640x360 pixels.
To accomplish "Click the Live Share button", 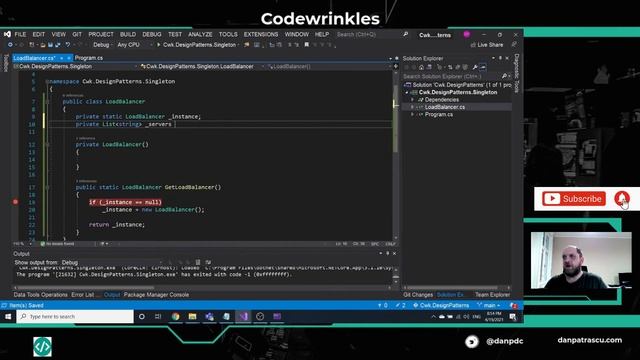I will 487,45.
